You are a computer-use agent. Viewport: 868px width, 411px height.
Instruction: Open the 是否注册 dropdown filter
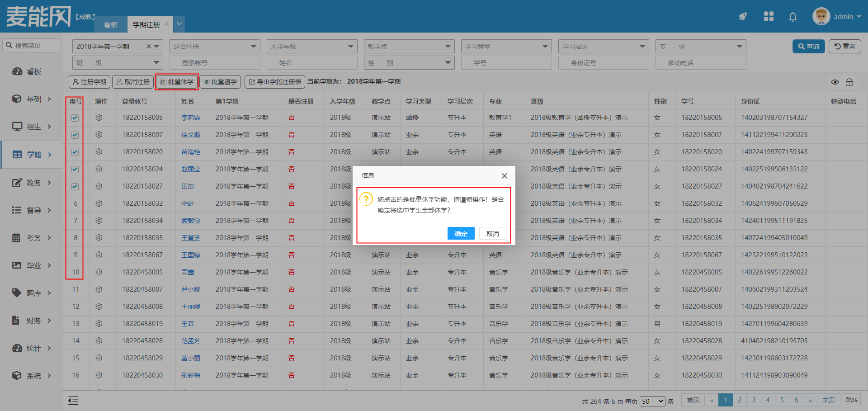coord(215,47)
